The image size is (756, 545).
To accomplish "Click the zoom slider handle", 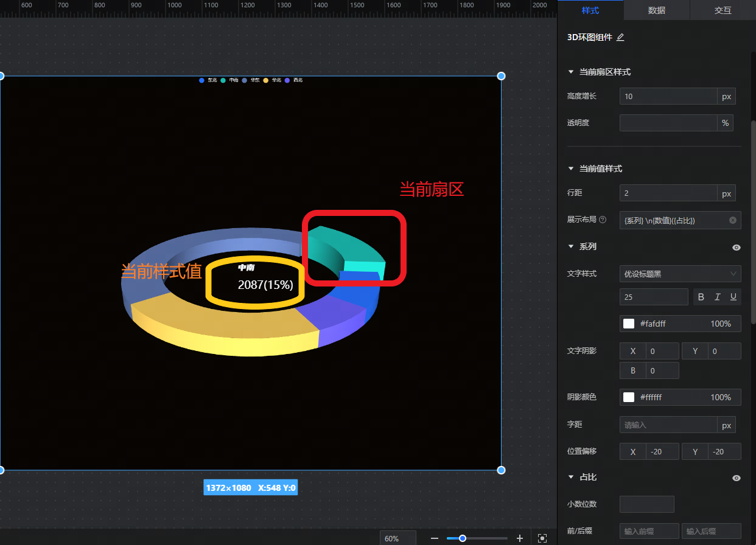I will [x=463, y=538].
